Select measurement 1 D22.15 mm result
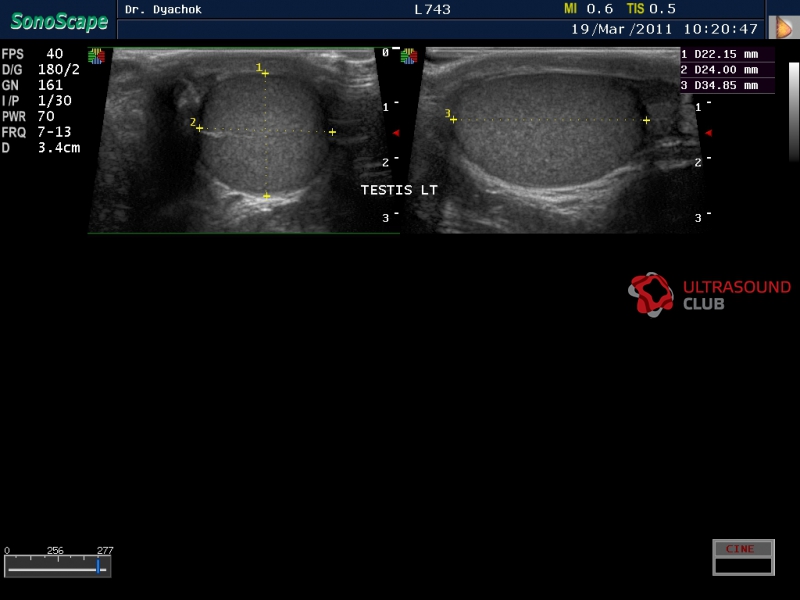 pyautogui.click(x=727, y=54)
